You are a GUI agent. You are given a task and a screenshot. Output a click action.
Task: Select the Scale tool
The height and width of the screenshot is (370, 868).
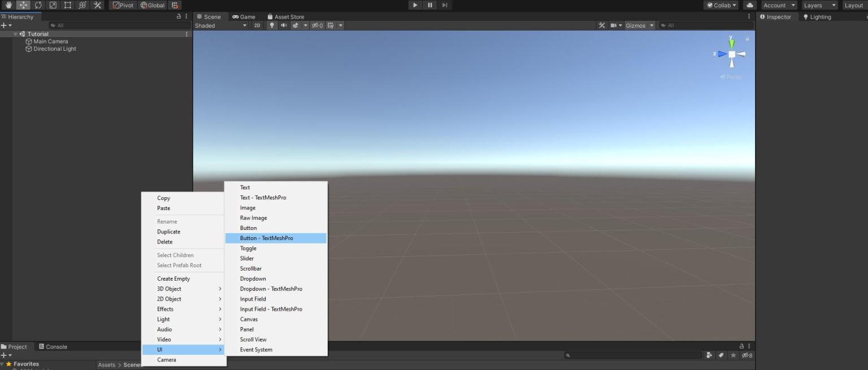(53, 5)
